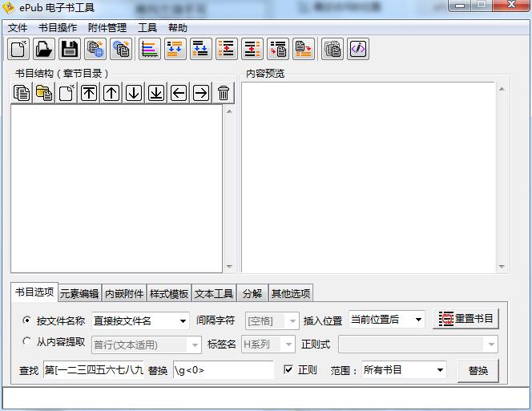Move chapter up arrow icon
The height and width of the screenshot is (411, 532).
click(111, 93)
